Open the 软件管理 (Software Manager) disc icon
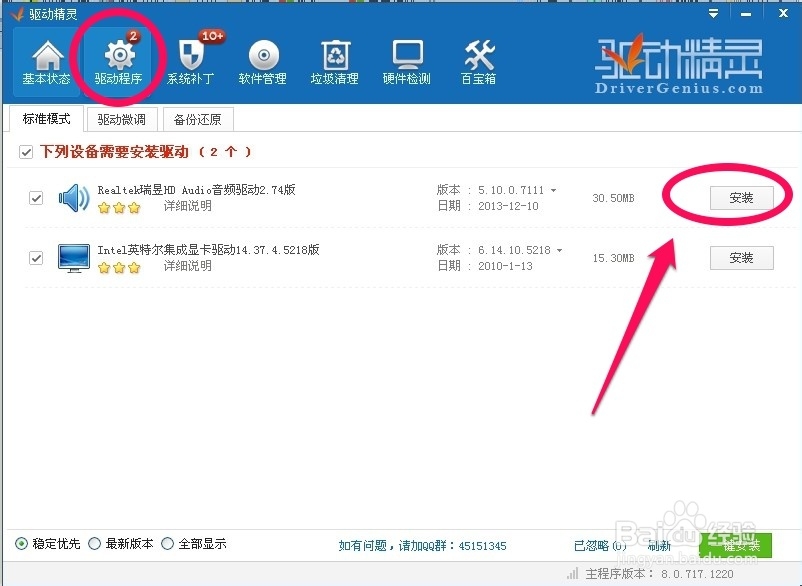 point(262,62)
